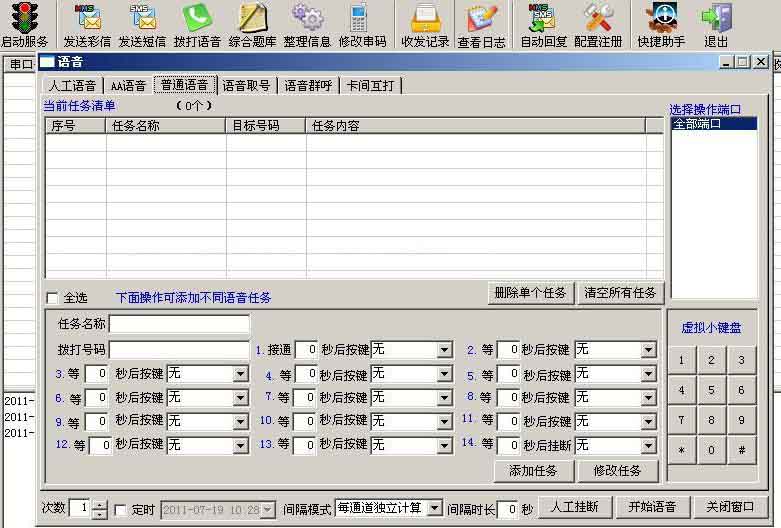Enable the 定时 scheduled checkbox
The height and width of the screenshot is (528, 781).
pos(120,510)
